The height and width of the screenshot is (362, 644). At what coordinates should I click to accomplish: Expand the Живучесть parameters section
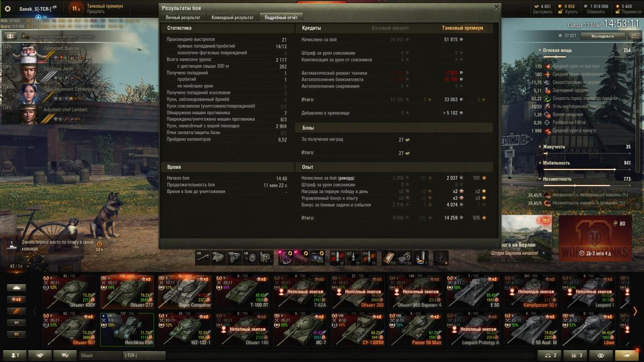click(x=553, y=146)
